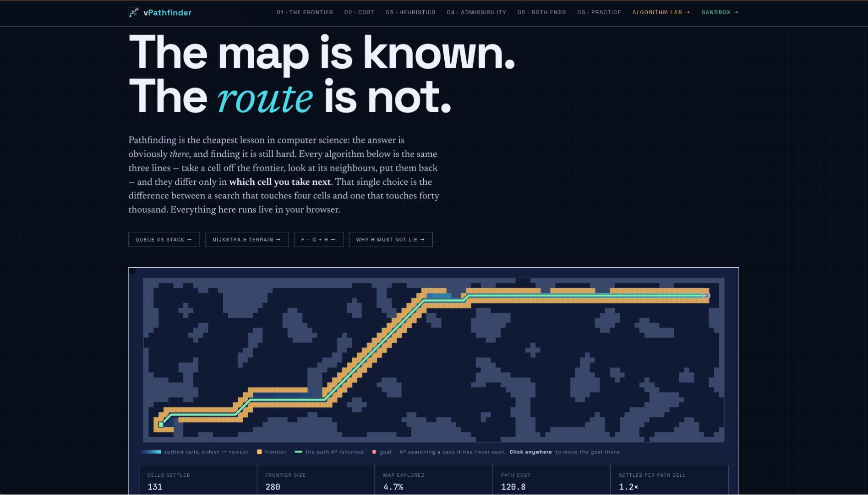Open the Algorithm Lab link
The image size is (868, 495).
(x=661, y=12)
